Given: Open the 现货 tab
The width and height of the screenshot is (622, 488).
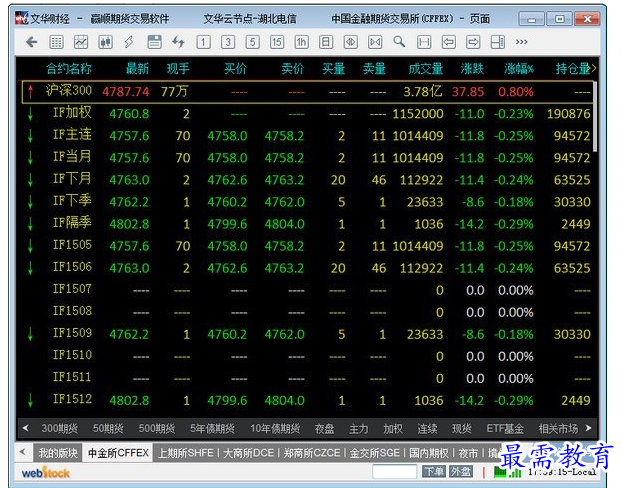Looking at the screenshot, I should coord(462,428).
